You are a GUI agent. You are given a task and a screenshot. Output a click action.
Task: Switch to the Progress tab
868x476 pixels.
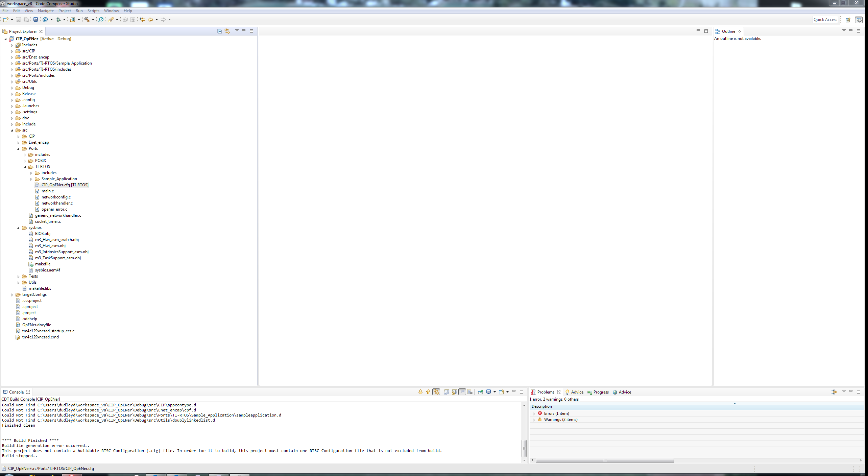tap(601, 392)
